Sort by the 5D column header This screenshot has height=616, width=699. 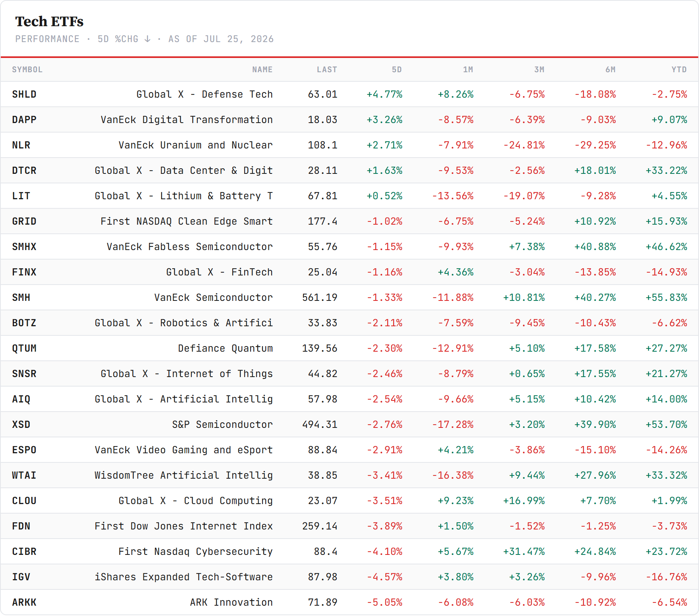click(x=396, y=69)
